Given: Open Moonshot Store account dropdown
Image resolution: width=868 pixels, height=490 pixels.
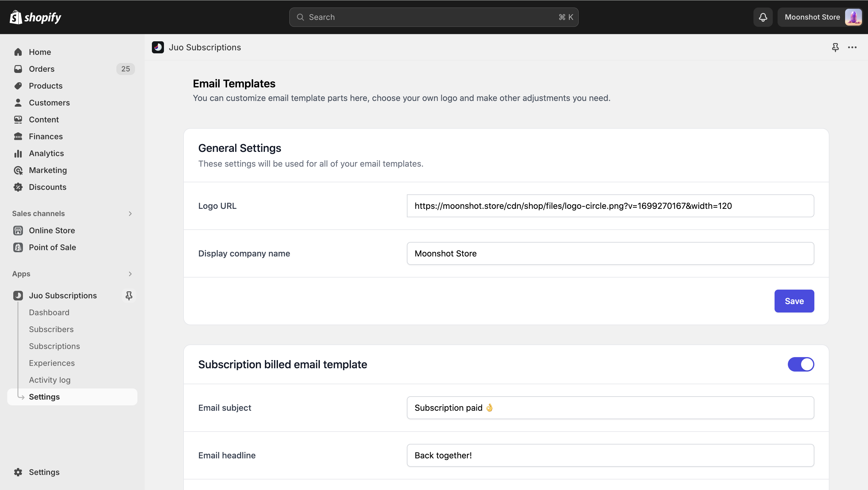Looking at the screenshot, I should (x=820, y=17).
